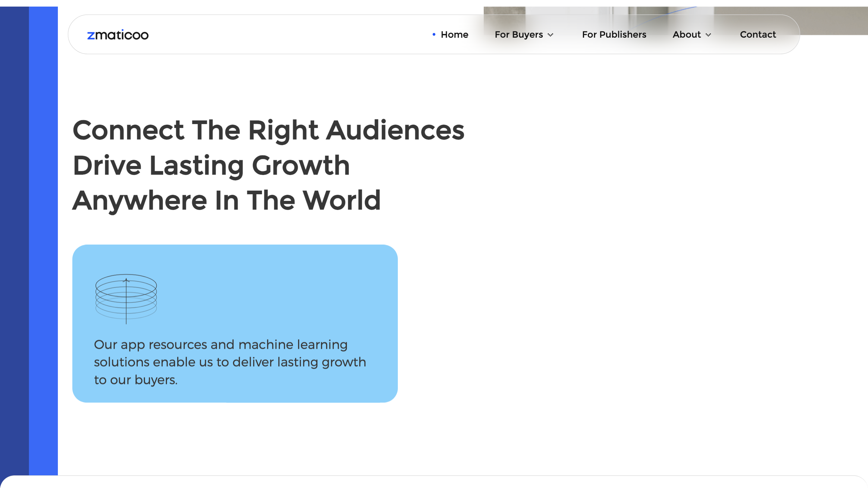The image size is (868, 488).
Task: Expand the About chevron arrow
Action: coord(708,35)
